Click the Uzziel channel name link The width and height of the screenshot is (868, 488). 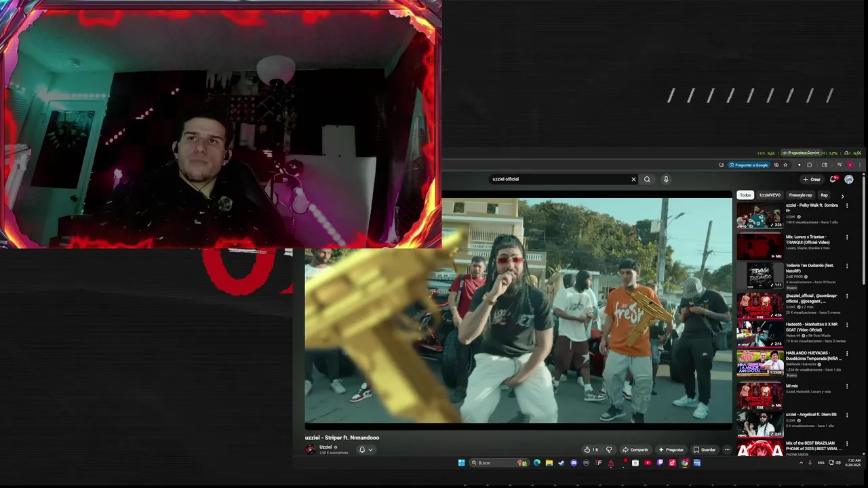325,447
